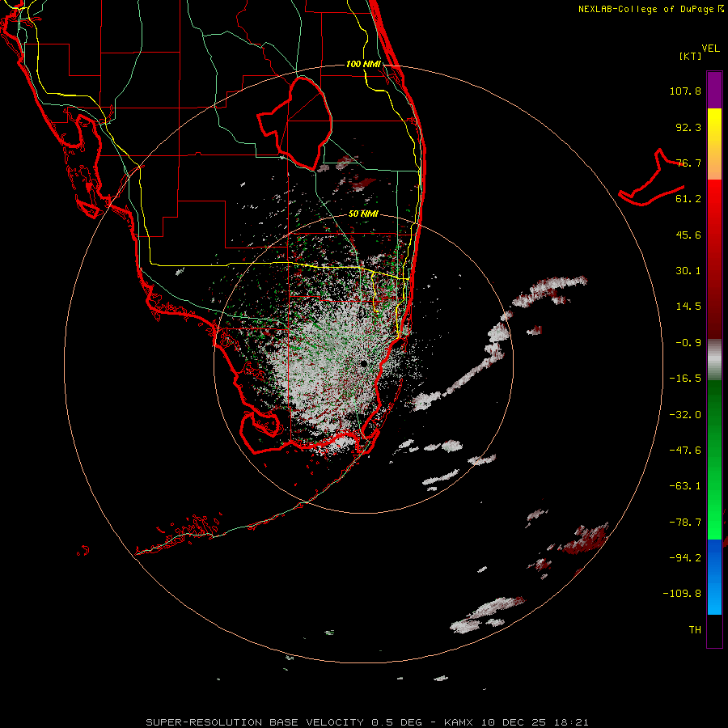
Task: Click the 45.6 velocity scale value
Action: [x=688, y=235]
